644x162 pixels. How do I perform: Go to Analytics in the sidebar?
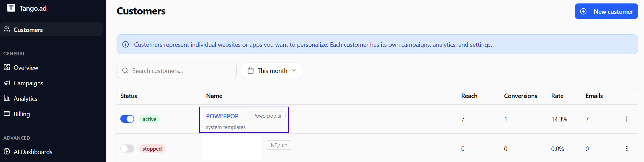pos(25,99)
